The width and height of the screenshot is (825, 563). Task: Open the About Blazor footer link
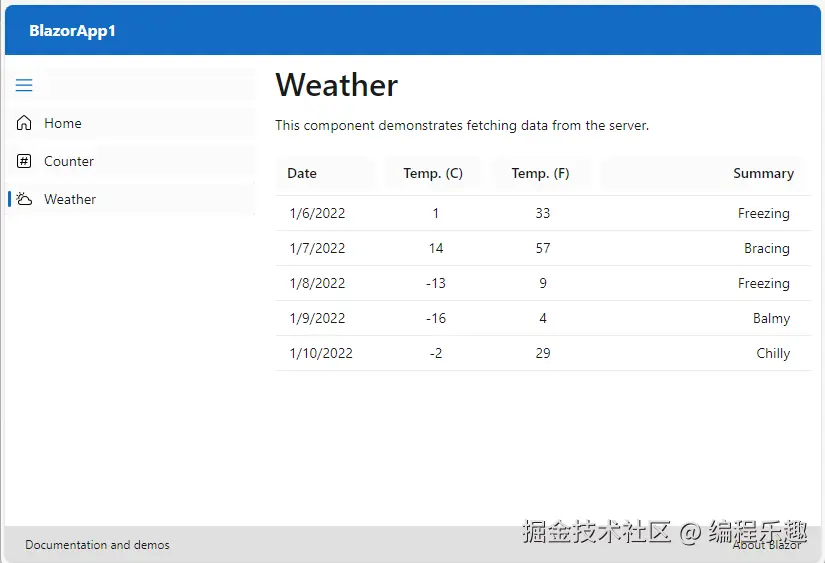[767, 545]
